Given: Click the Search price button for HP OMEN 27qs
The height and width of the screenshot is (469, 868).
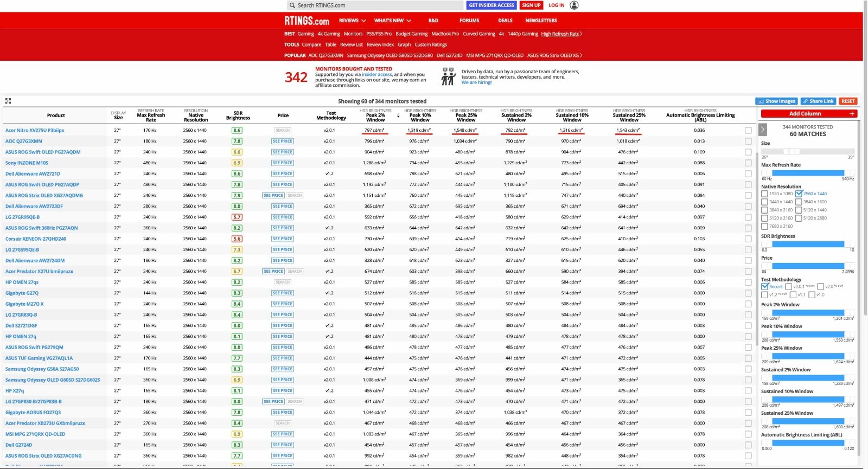Looking at the screenshot, I should pyautogui.click(x=283, y=282).
